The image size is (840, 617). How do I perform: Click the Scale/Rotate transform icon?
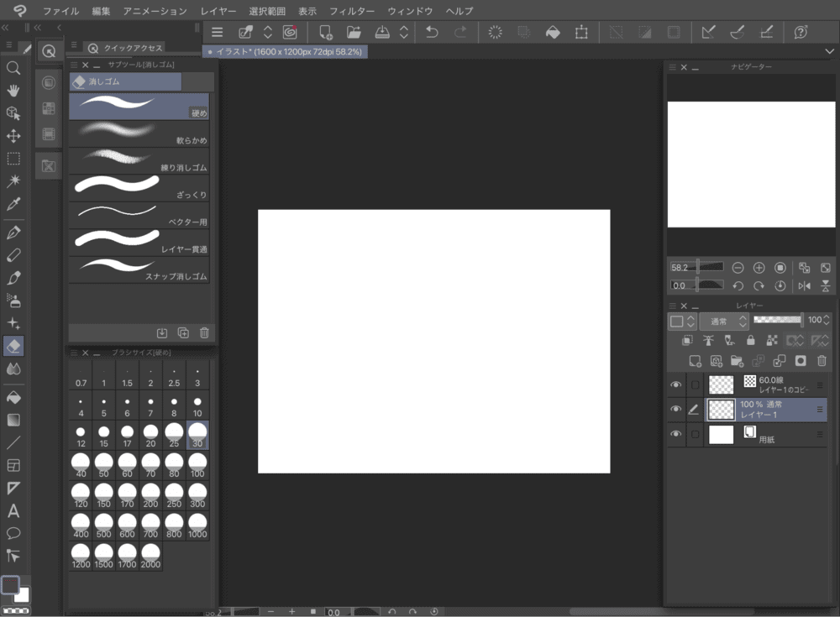pos(581,32)
